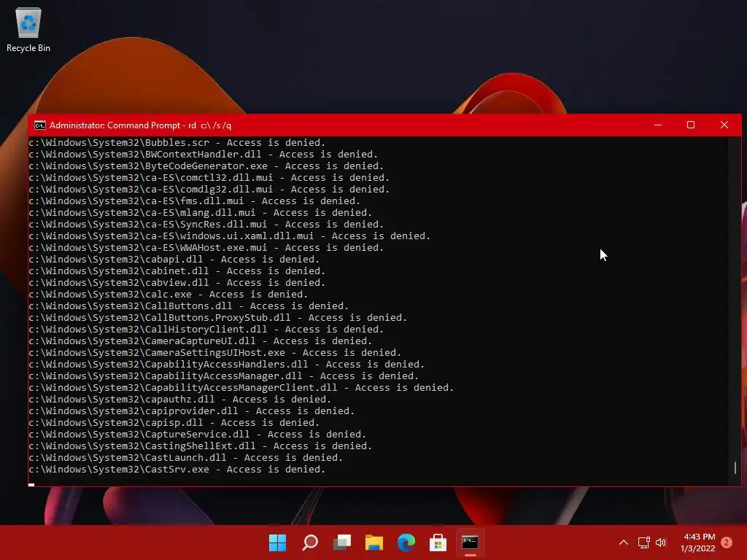This screenshot has height=560, width=747.
Task: Launch File Explorer from taskbar
Action: pos(374,542)
